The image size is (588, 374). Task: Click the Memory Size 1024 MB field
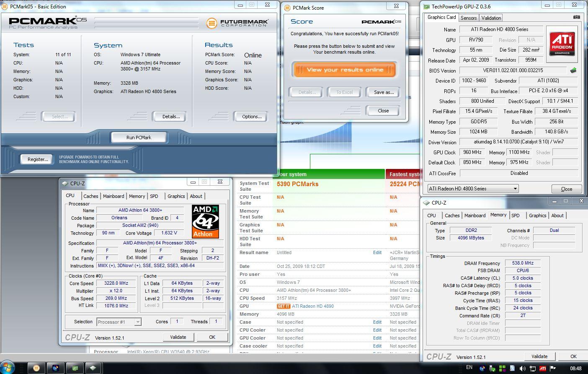(478, 132)
